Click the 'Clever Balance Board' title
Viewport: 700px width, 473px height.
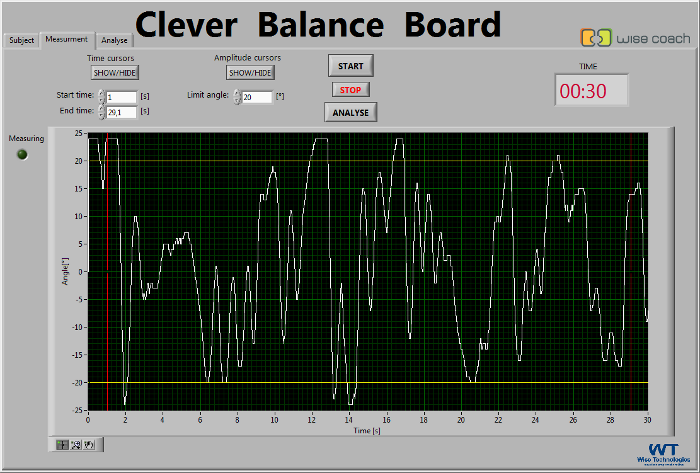click(x=318, y=25)
